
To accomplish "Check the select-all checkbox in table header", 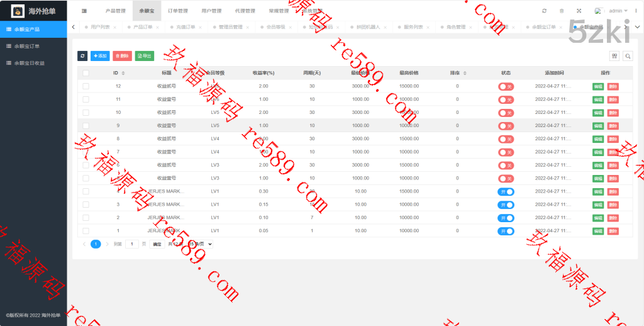I will coord(86,73).
